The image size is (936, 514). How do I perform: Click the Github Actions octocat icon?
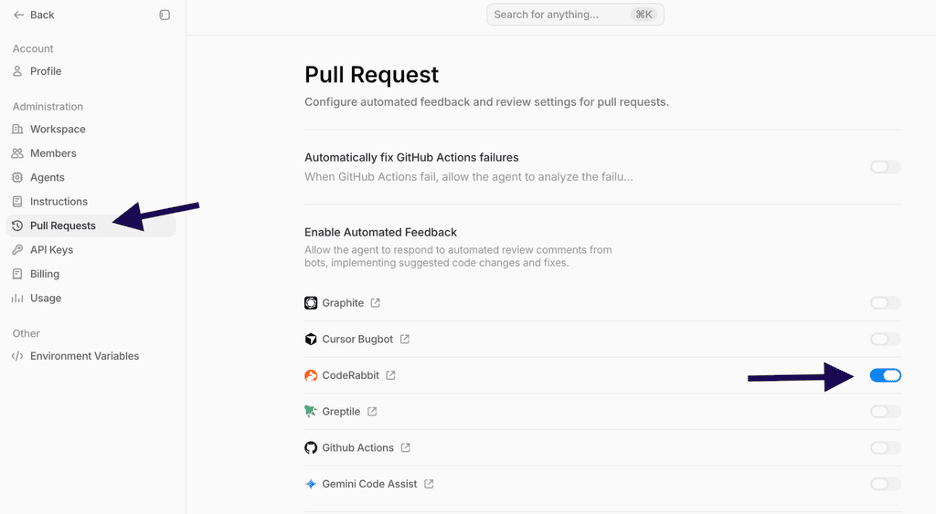[x=311, y=448]
